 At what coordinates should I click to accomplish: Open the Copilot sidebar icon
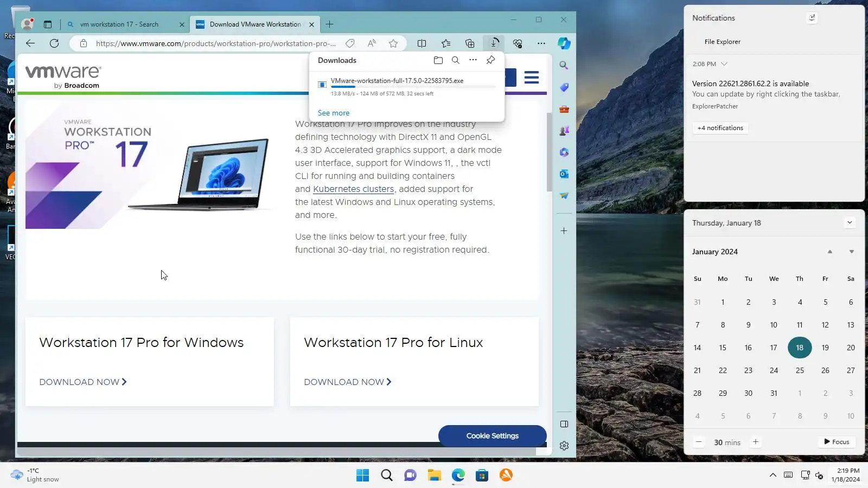tap(564, 43)
